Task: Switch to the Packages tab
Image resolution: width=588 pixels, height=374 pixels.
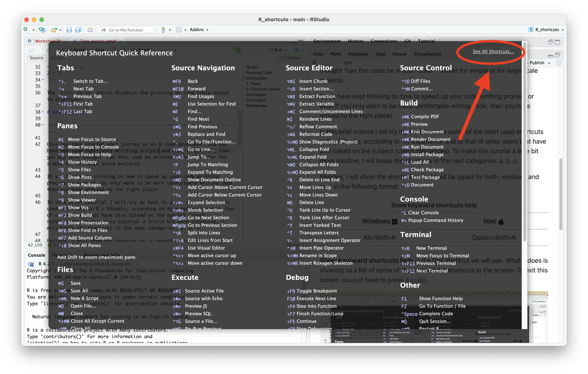Action: point(358,54)
